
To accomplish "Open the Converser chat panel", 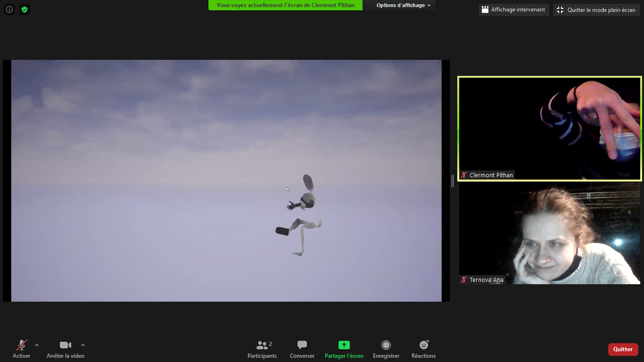I will coord(302,349).
